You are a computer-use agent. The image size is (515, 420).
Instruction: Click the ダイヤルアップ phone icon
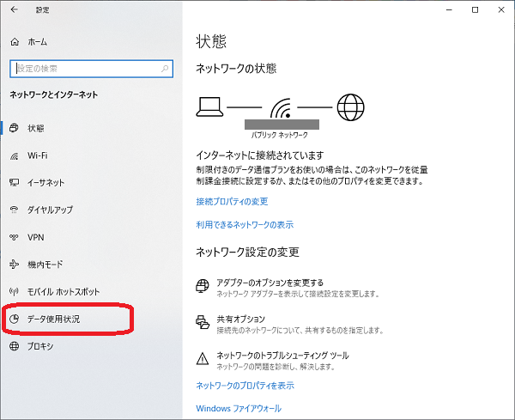click(x=14, y=210)
